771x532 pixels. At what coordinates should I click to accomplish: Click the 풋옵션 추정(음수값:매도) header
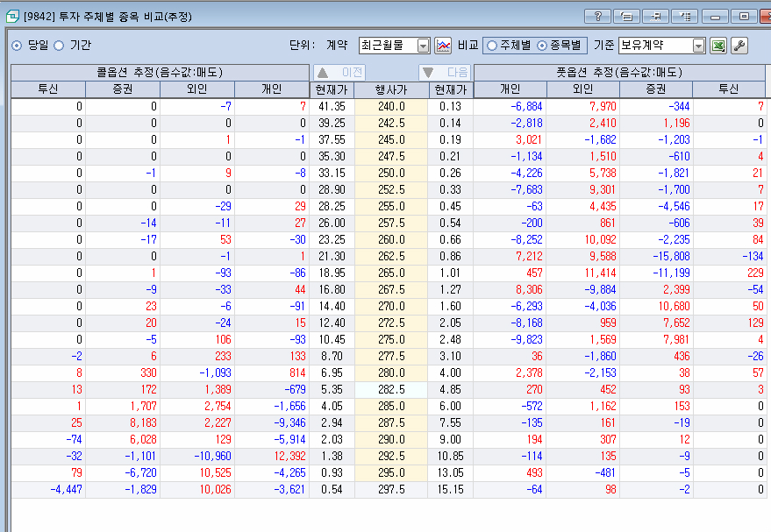click(619, 73)
